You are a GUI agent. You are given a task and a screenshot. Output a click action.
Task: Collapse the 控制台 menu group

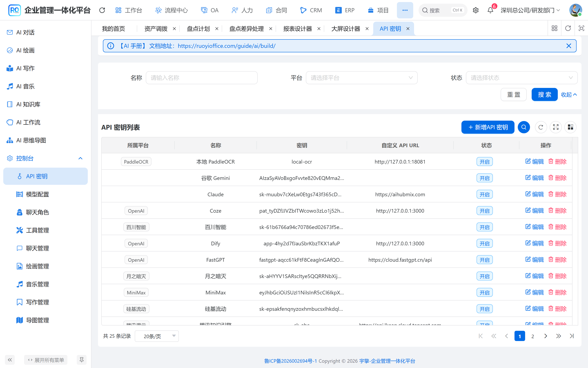coord(46,158)
